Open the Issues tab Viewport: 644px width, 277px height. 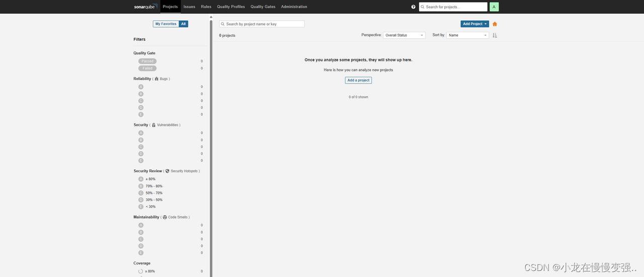[189, 7]
